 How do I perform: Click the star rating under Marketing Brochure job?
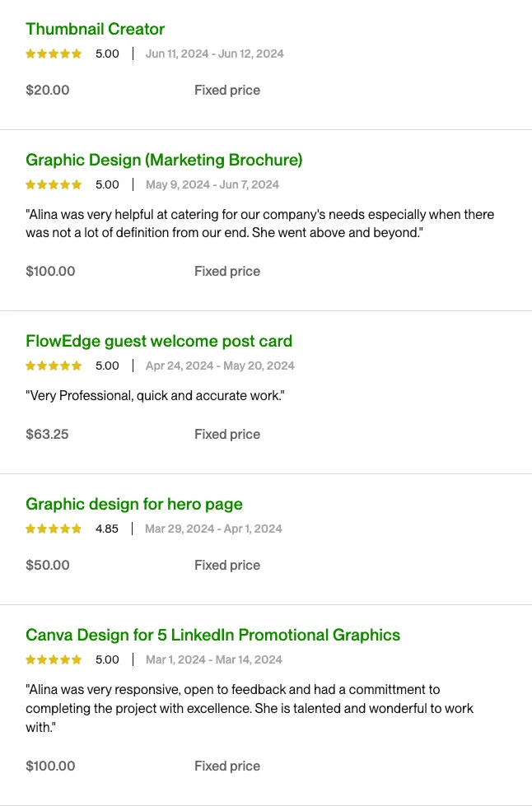click(54, 184)
